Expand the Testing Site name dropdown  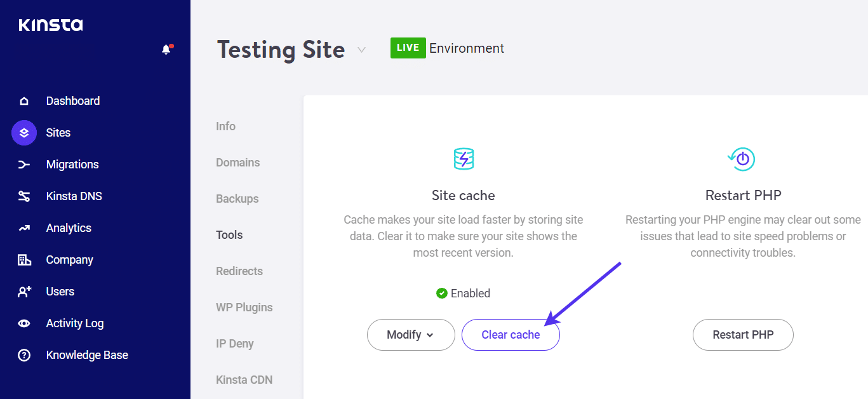361,50
